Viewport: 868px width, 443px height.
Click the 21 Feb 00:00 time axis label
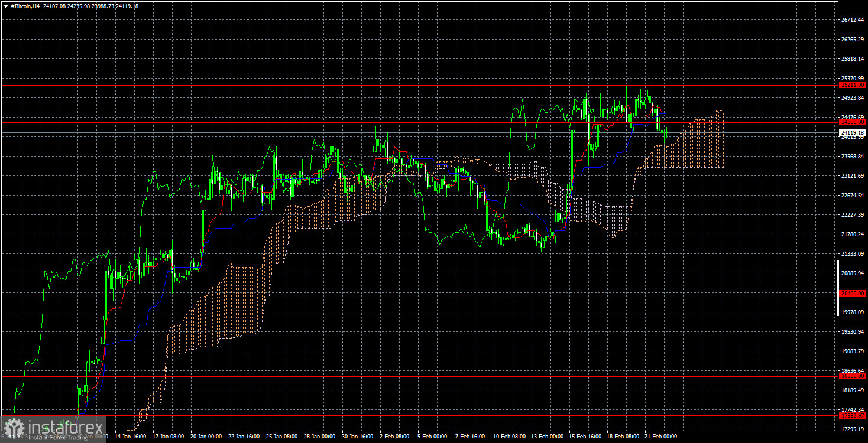point(660,437)
